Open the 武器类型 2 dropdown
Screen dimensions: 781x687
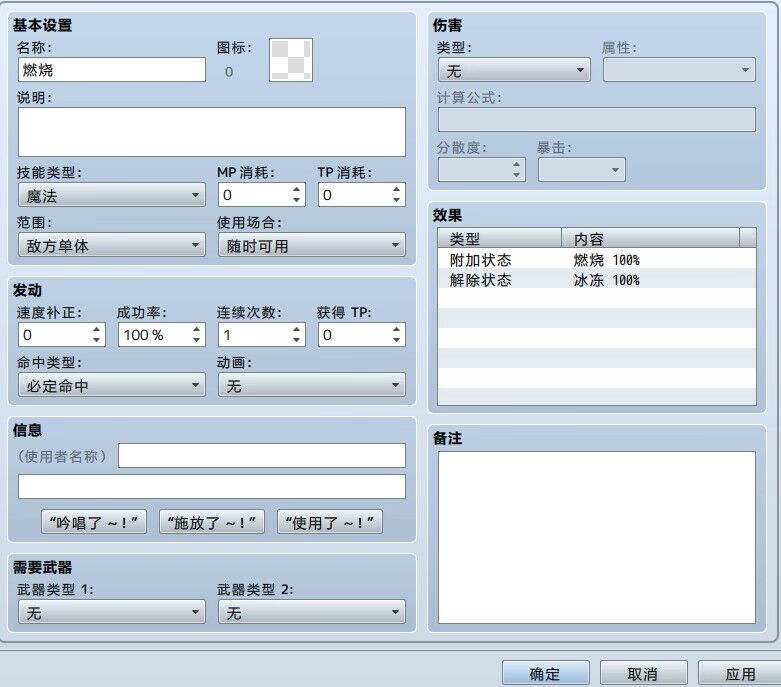click(x=312, y=612)
